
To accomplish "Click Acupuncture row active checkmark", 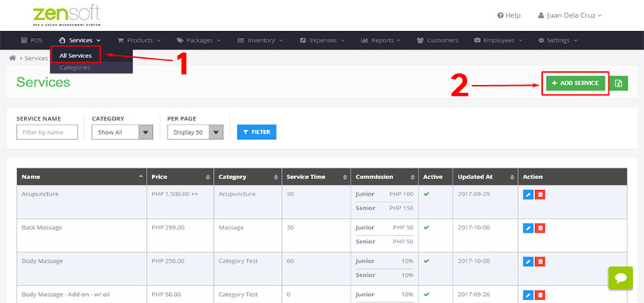I will [426, 194].
